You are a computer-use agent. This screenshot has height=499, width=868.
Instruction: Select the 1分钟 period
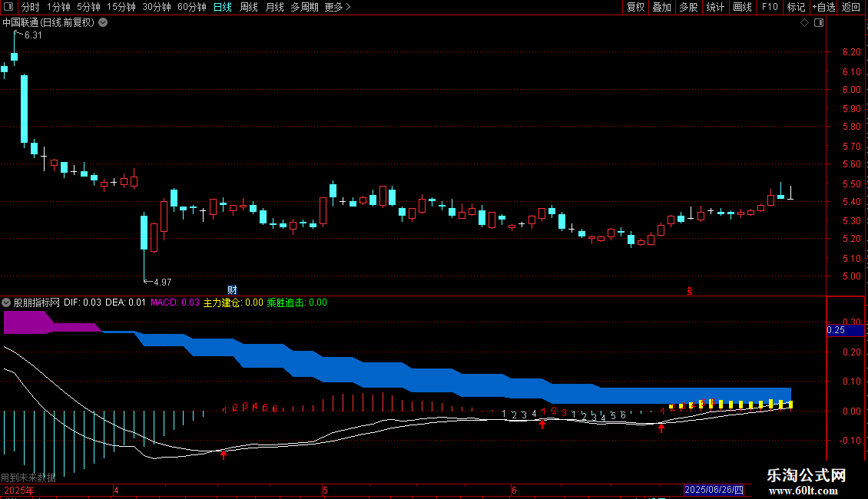(x=58, y=7)
